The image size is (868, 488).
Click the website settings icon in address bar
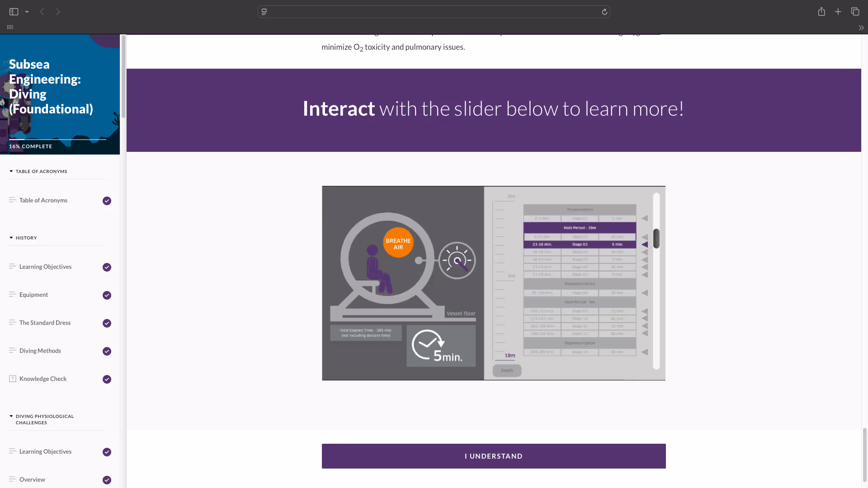[x=264, y=12]
